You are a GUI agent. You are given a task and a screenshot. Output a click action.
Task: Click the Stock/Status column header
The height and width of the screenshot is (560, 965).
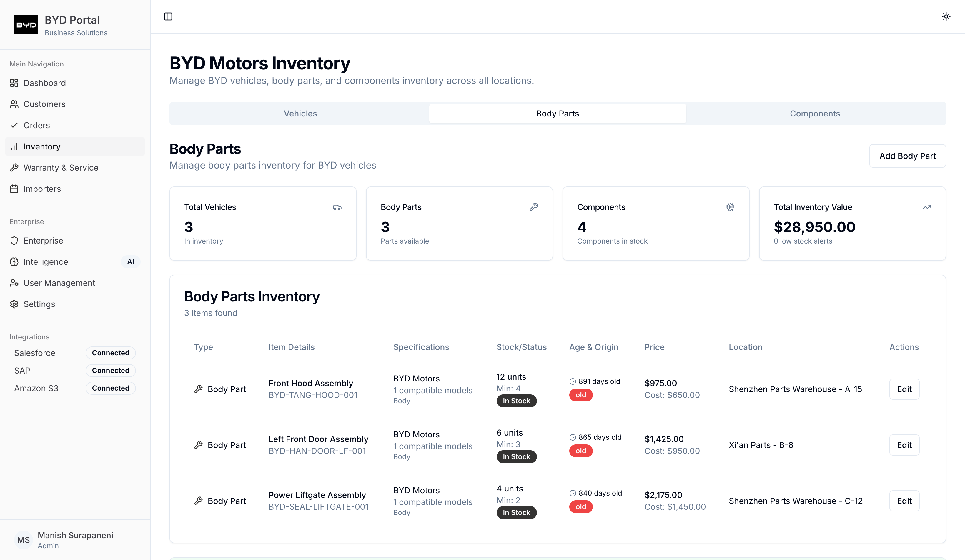click(x=522, y=347)
